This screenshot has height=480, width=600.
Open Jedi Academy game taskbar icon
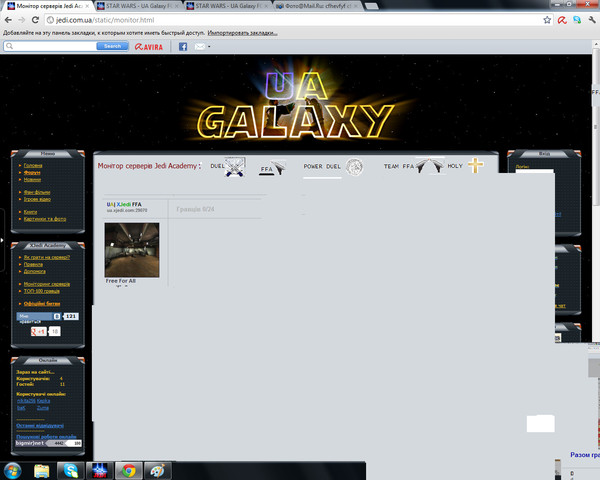99,470
